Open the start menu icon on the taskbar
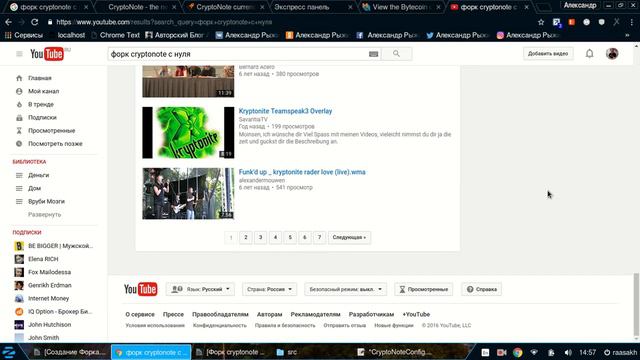The height and width of the screenshot is (360, 640). point(9,352)
